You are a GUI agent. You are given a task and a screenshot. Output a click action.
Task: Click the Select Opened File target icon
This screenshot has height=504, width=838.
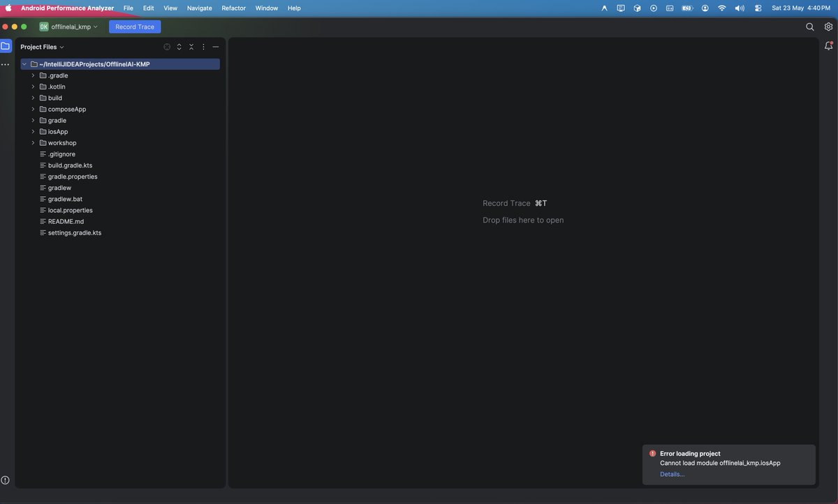tap(167, 47)
